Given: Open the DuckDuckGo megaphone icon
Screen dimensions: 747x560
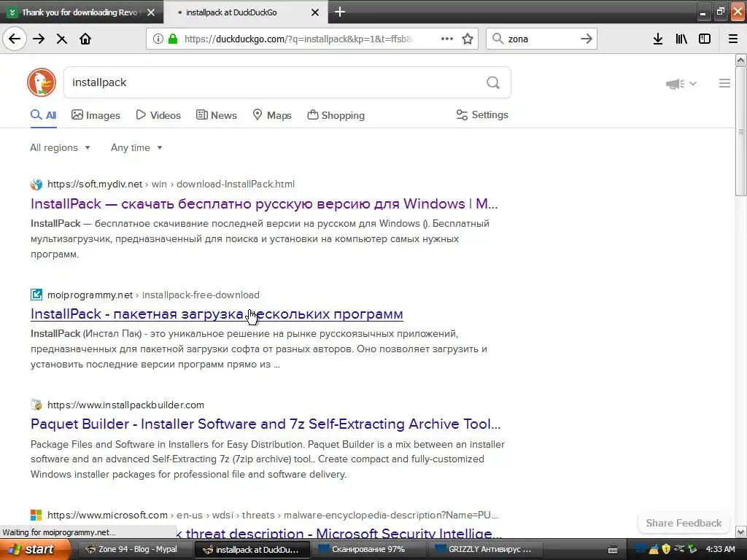Looking at the screenshot, I should (675, 84).
